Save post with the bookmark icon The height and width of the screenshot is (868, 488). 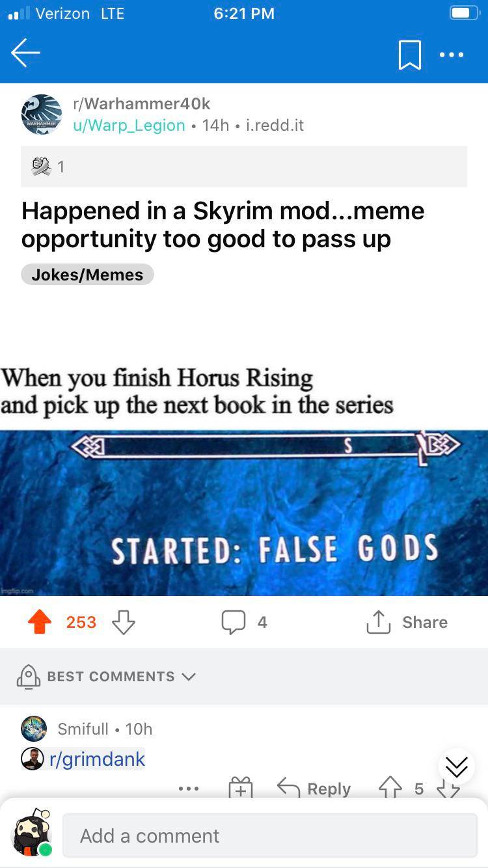(x=410, y=55)
